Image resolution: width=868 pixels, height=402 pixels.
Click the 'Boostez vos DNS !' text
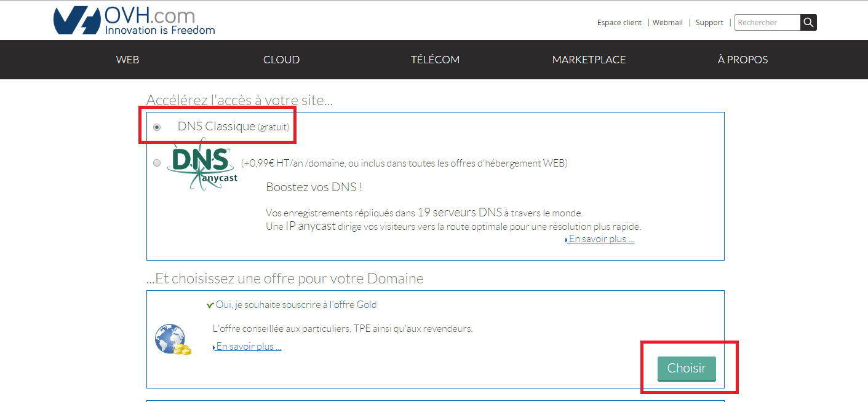pos(314,187)
